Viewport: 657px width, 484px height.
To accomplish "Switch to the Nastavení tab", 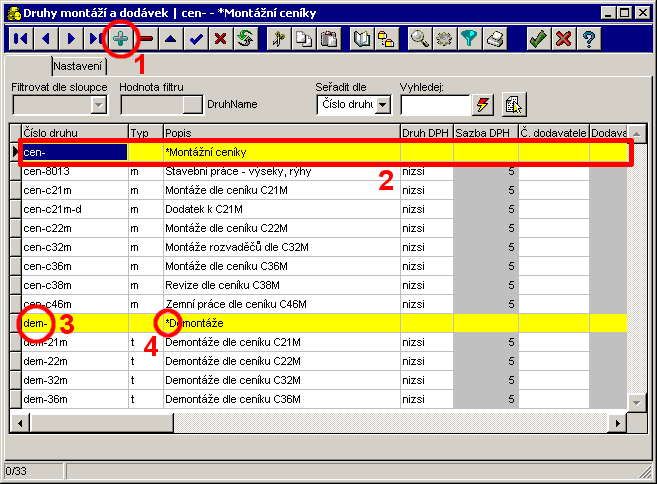I will click(78, 65).
